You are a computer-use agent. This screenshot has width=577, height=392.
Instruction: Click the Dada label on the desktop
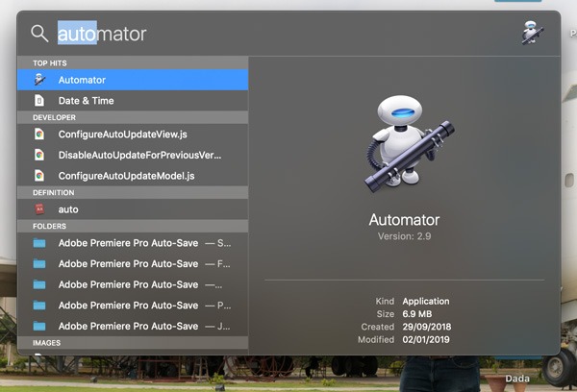click(517, 379)
